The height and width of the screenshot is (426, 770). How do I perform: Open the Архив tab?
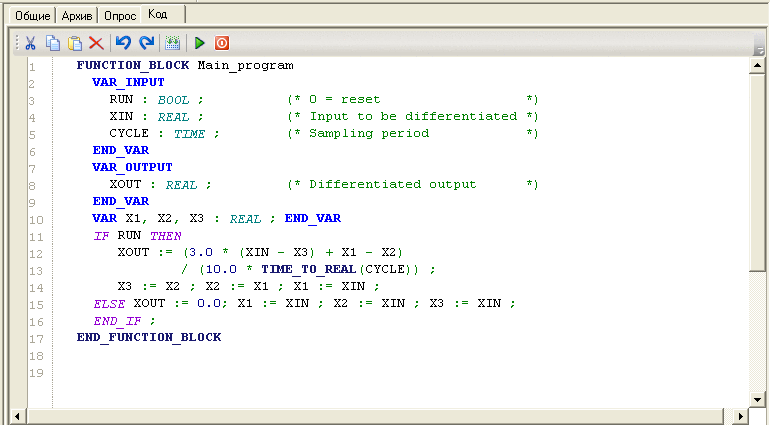pyautogui.click(x=77, y=16)
